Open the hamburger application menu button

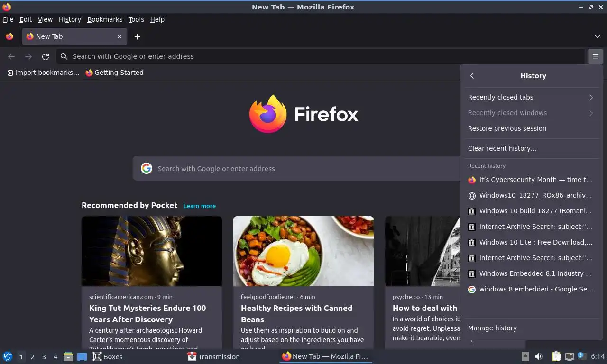[x=595, y=56]
